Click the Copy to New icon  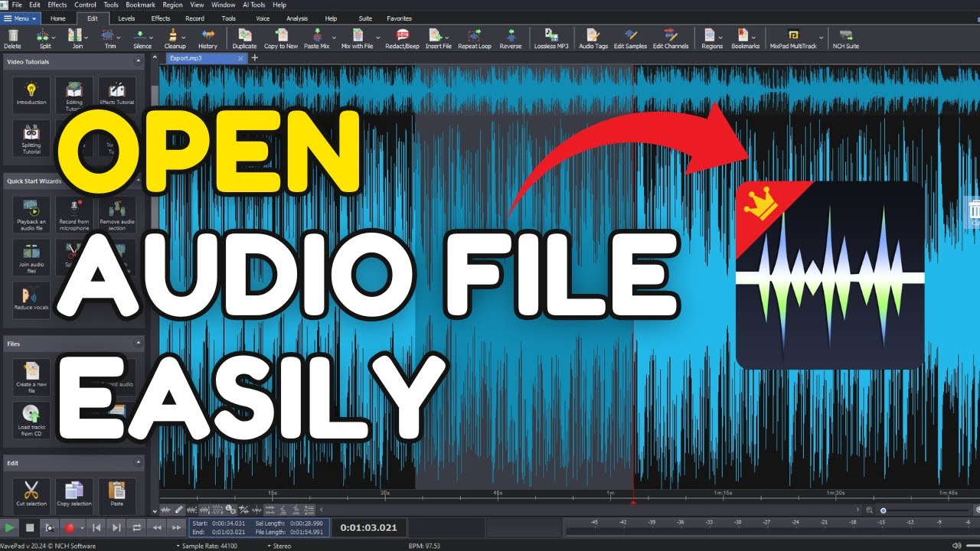tap(281, 35)
